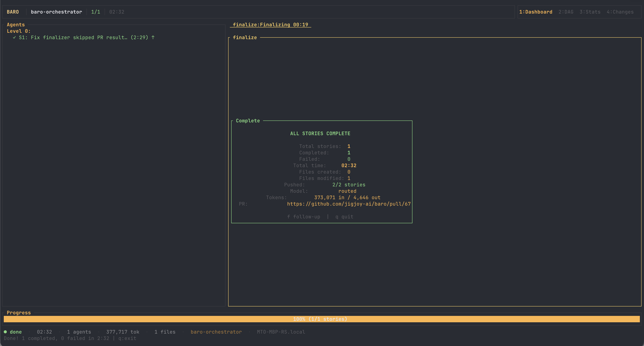This screenshot has height=346, width=644.
Task: Click the 02:32 timer in header
Action: pyautogui.click(x=117, y=12)
